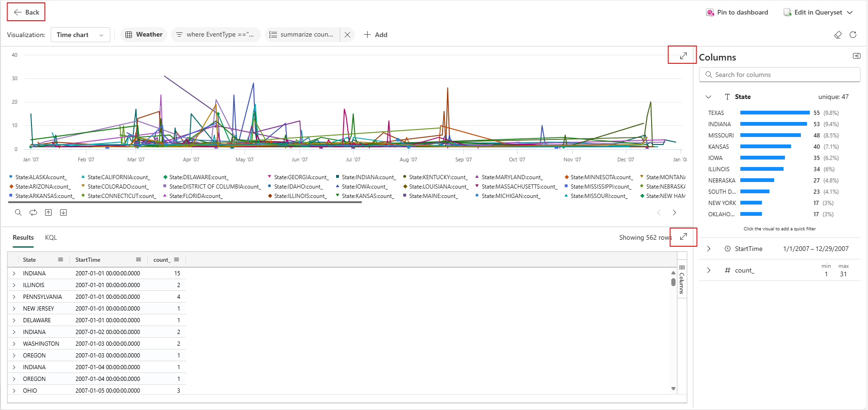Click the chart reset loop icon

(x=33, y=213)
